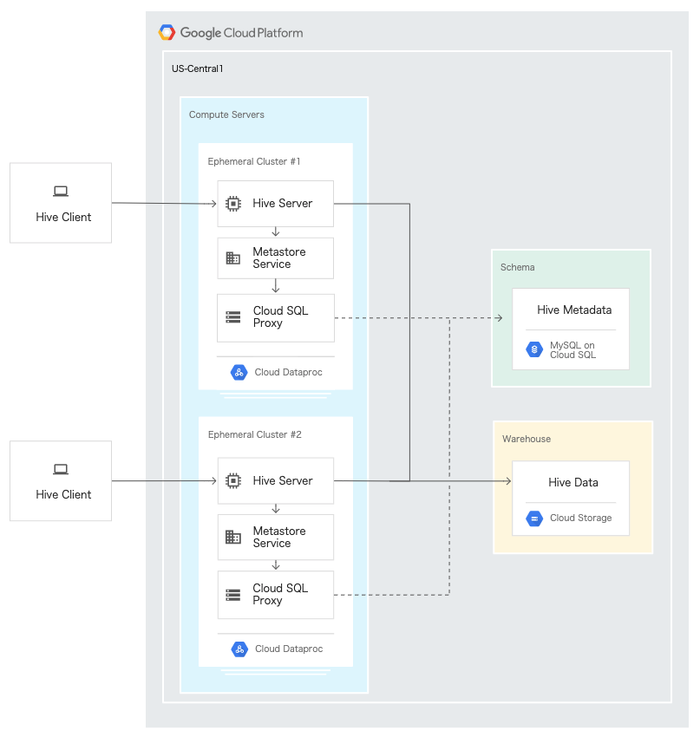Select Cloud SQL Proxy text in Ephemeral Cluster #2
This screenshot has width=700, height=737.
(x=280, y=594)
